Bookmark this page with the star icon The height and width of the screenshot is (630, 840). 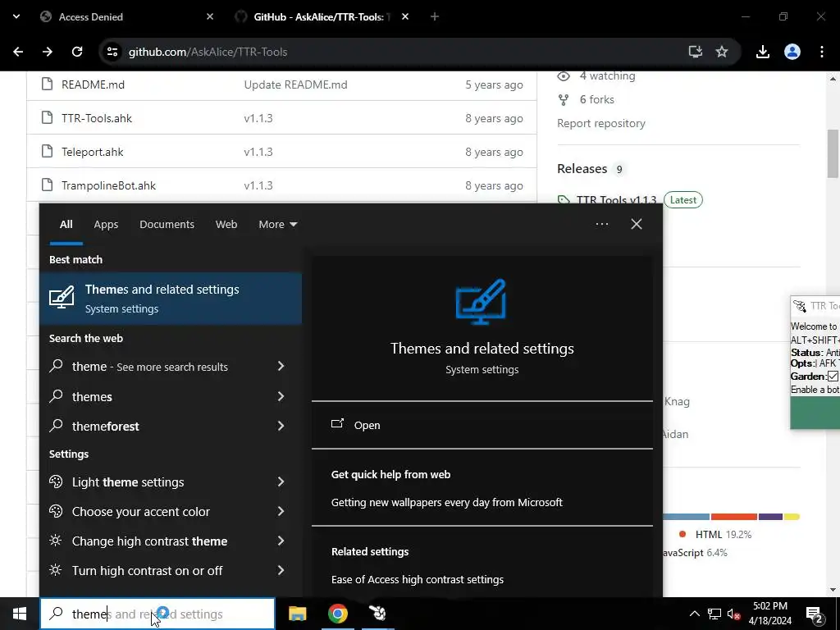722,52
